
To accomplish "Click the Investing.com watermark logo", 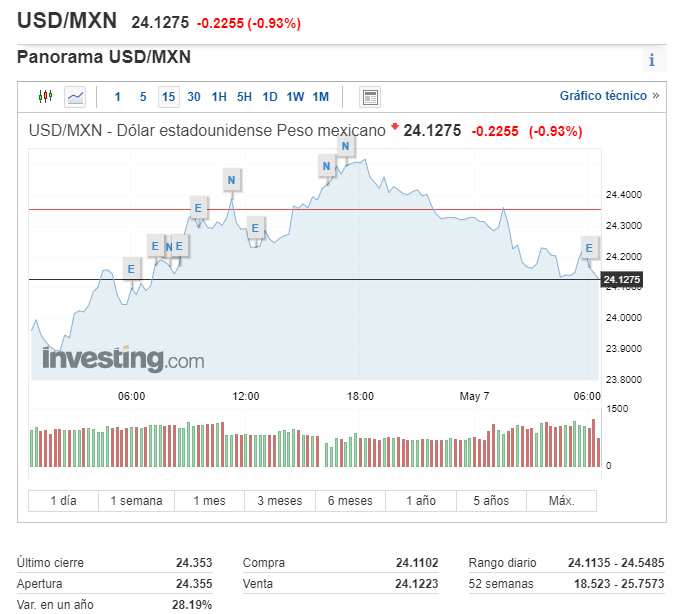I will click(123, 359).
